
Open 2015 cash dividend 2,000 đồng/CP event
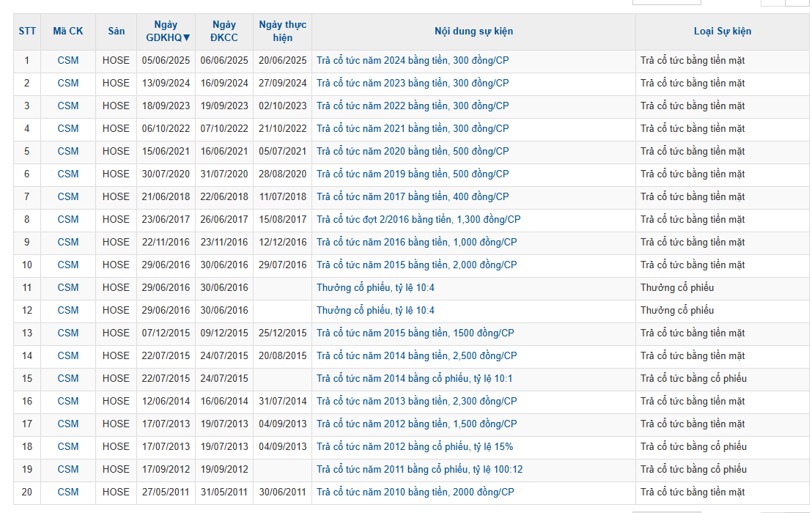point(417,265)
